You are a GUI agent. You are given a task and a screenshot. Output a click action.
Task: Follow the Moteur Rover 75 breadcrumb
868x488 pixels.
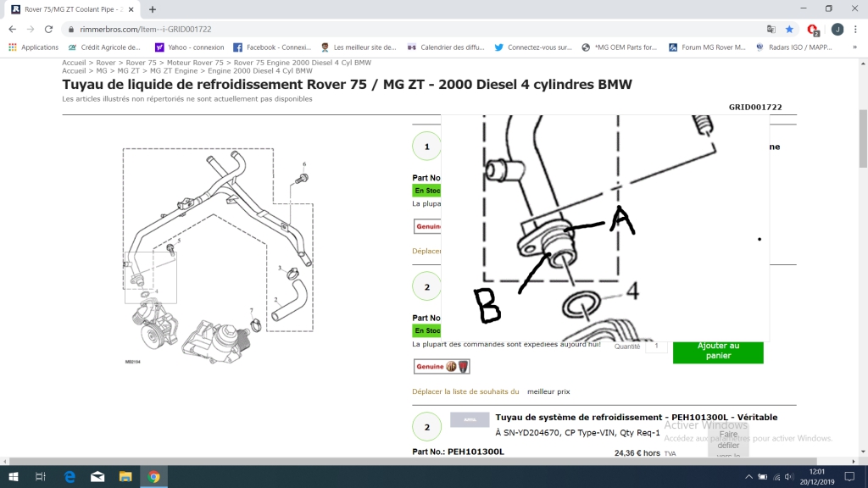pyautogui.click(x=196, y=63)
